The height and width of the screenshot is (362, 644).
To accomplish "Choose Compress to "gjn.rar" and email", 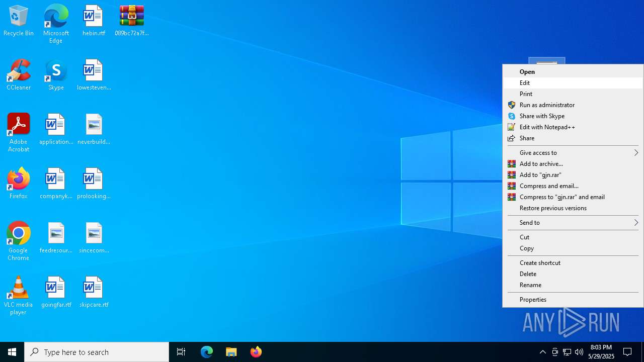I will point(573,197).
